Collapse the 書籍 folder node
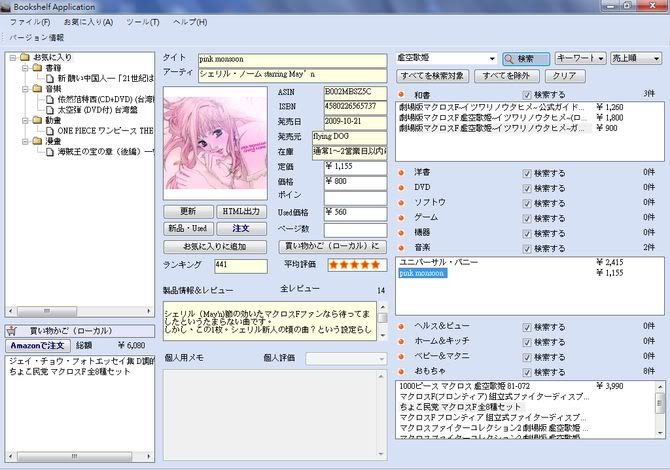This screenshot has width=670, height=470. click(25, 68)
